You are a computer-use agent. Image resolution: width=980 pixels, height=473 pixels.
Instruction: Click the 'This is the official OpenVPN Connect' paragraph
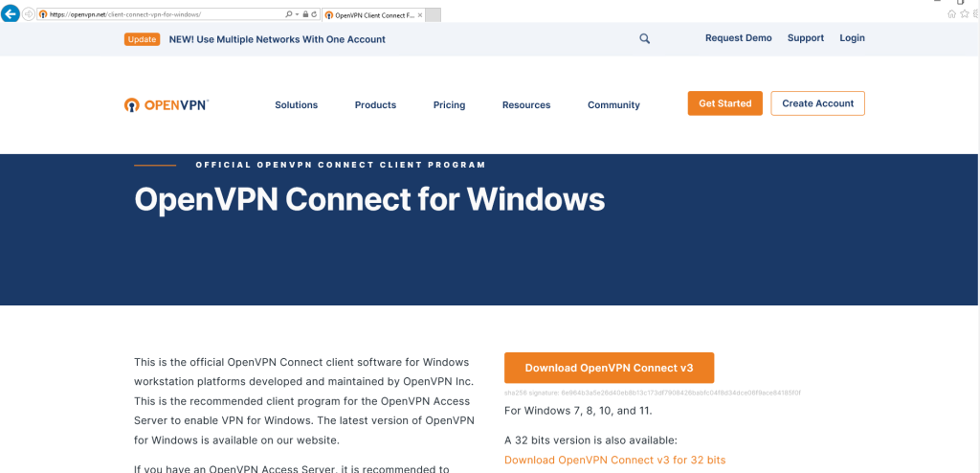pos(304,401)
